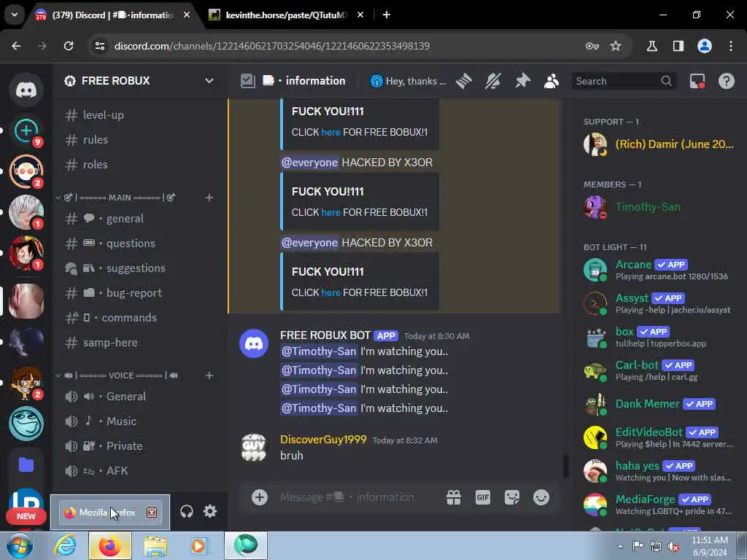Open the Windows Start button

(x=20, y=546)
